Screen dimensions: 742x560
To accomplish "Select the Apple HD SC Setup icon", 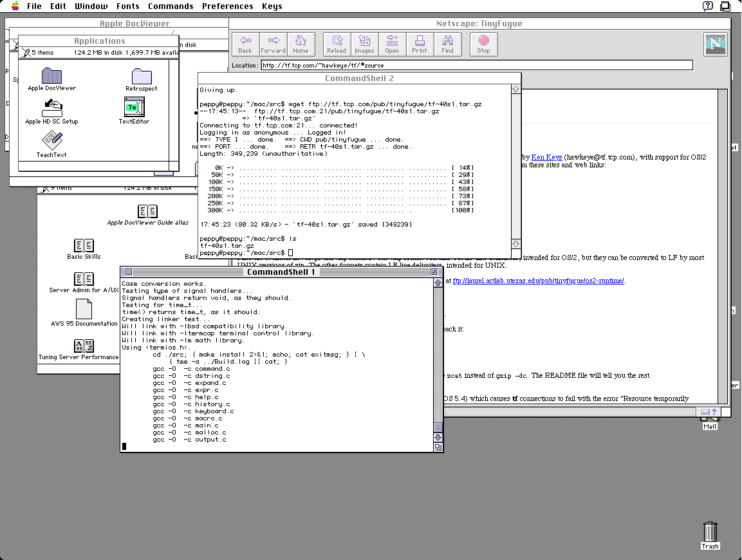I will pos(52,108).
